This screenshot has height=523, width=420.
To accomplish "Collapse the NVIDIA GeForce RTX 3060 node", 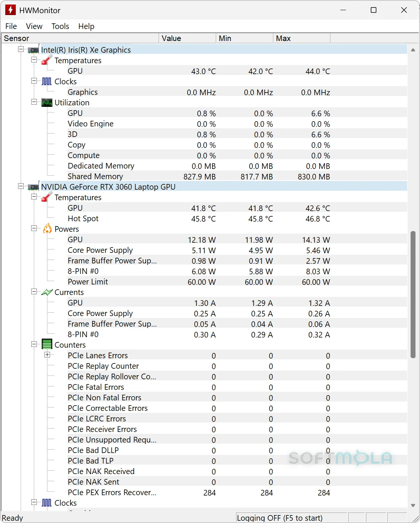I will [21, 186].
